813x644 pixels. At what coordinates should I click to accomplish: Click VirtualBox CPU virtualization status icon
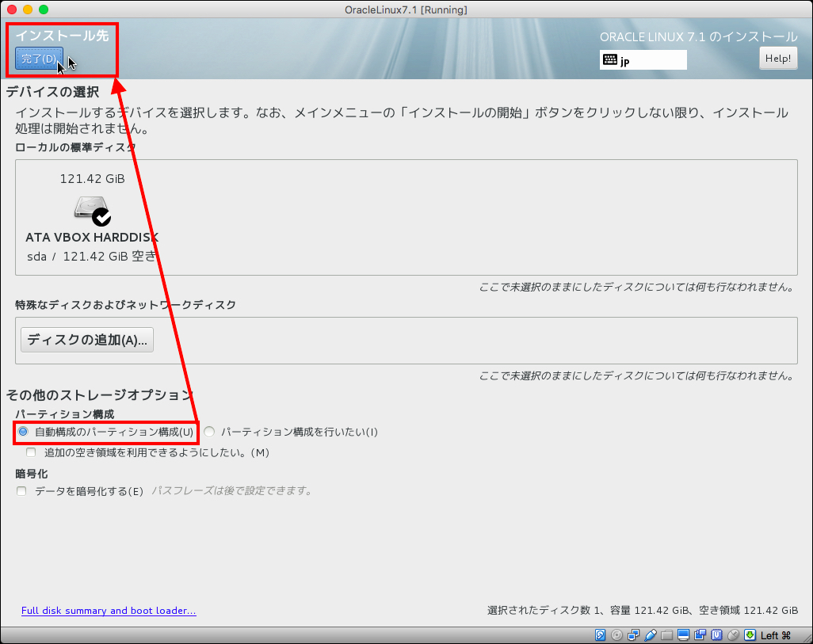point(716,635)
